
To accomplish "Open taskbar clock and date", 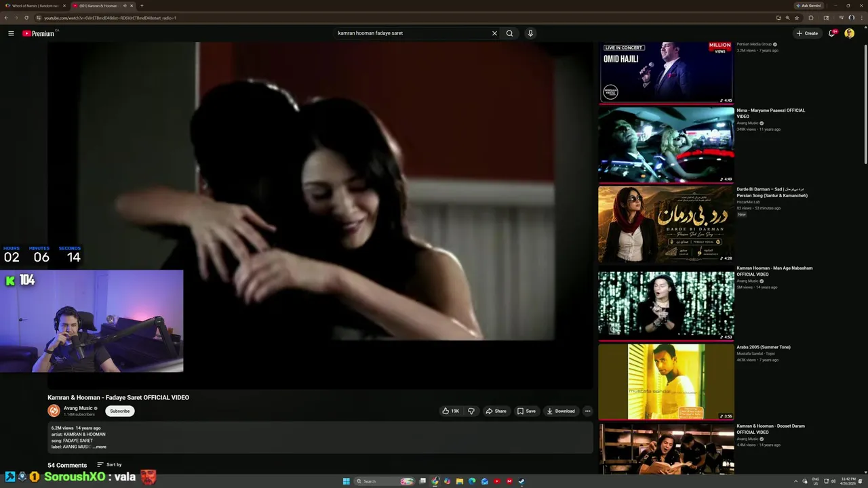I will click(x=848, y=481).
